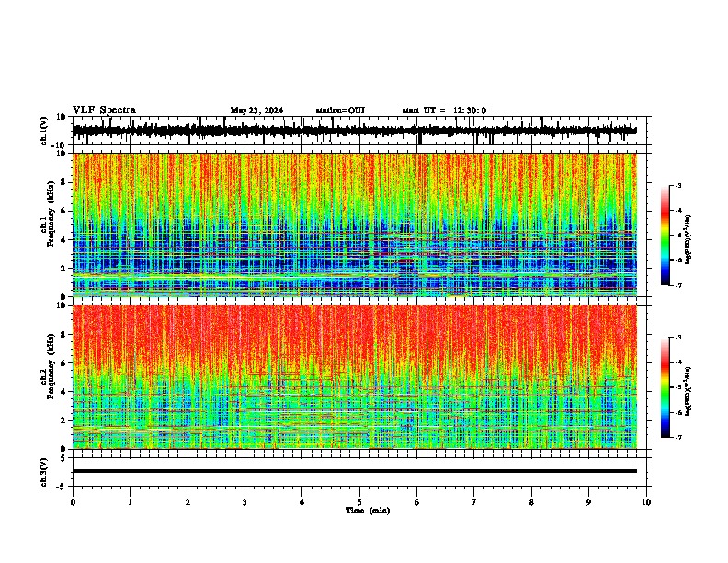Click the "Time (min)" x-axis label
The image size is (728, 563).
point(368,511)
